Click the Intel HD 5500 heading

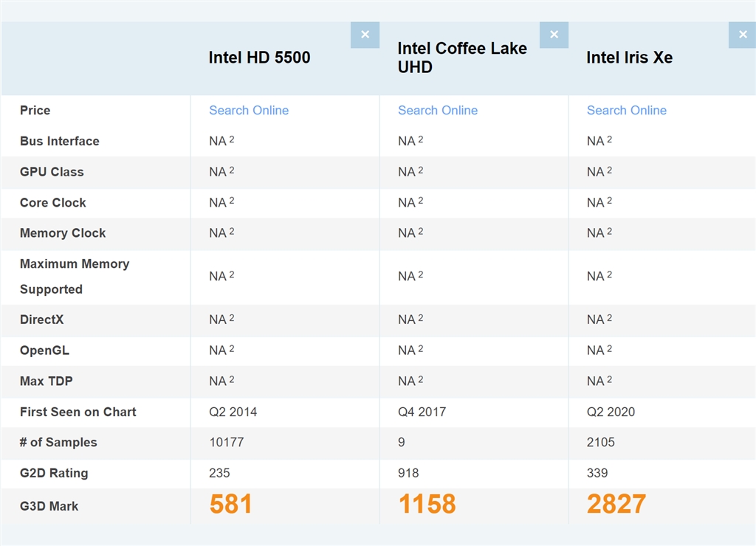(x=259, y=58)
